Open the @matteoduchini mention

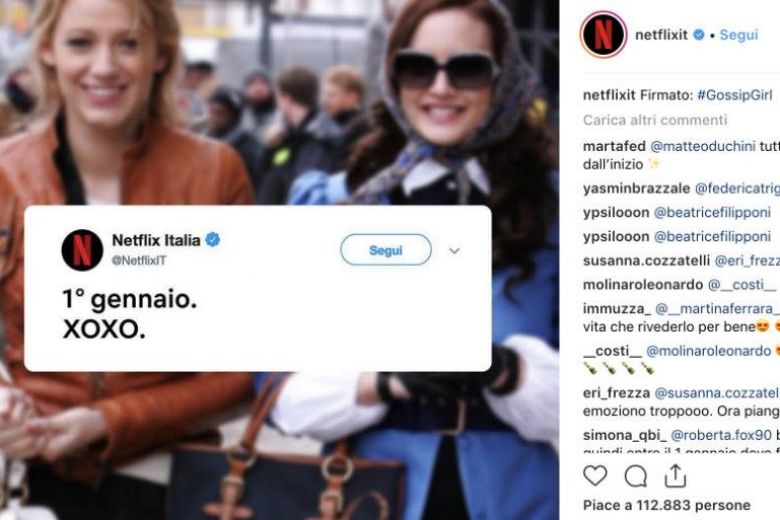tap(703, 146)
